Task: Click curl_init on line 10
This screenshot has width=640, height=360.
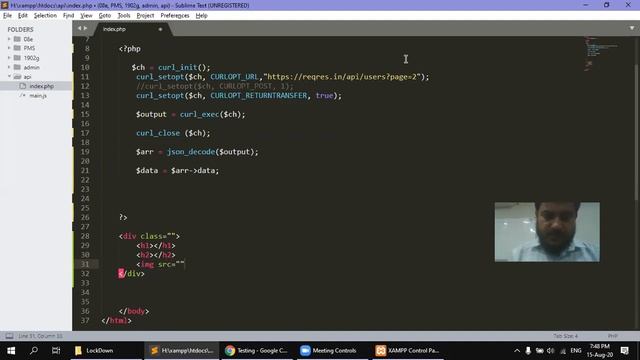Action: point(178,67)
